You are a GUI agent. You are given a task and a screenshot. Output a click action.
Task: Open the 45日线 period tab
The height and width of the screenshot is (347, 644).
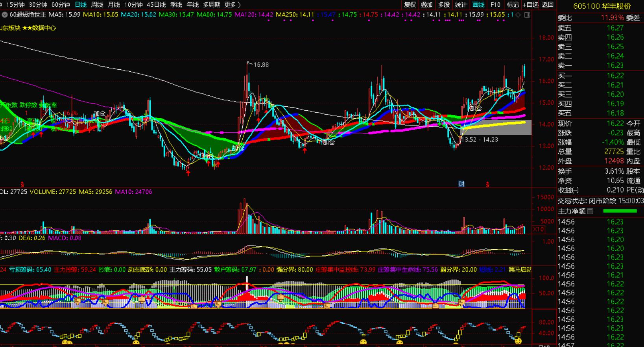[156, 5]
